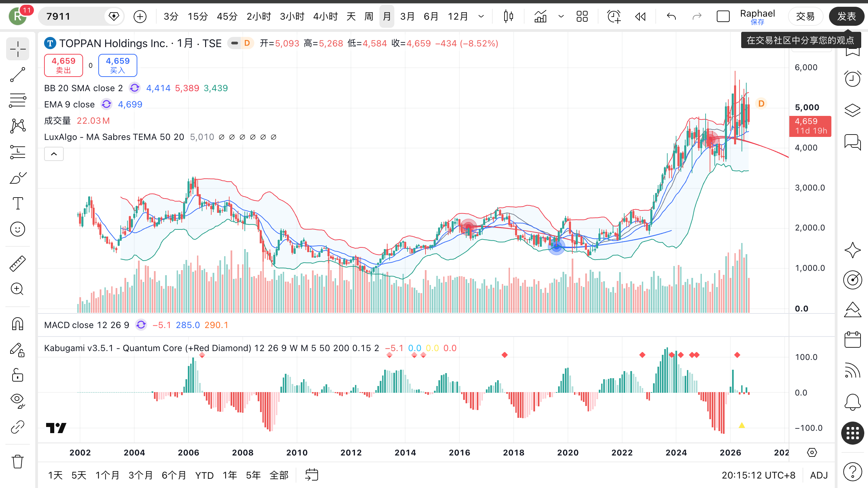Screen dimensions: 868x488
Task: Set date range to 1天
Action: (x=55, y=475)
